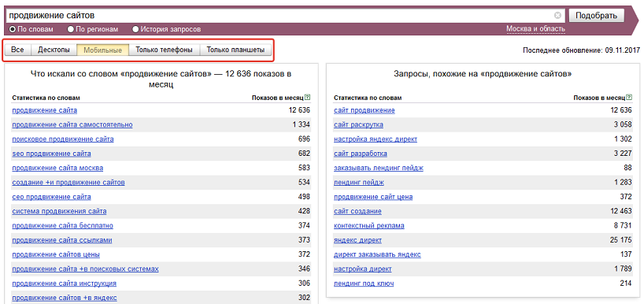Image resolution: width=644 pixels, height=304 pixels.
Task: Switch to the 'Только планшеты' tab
Action: [235, 50]
